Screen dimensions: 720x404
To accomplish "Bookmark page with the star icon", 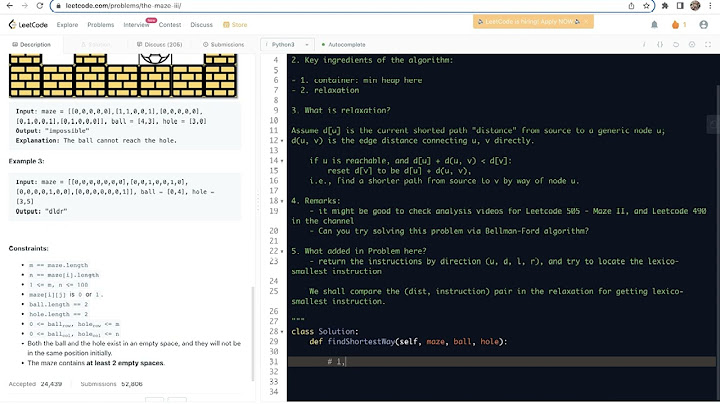I will pos(647,6).
